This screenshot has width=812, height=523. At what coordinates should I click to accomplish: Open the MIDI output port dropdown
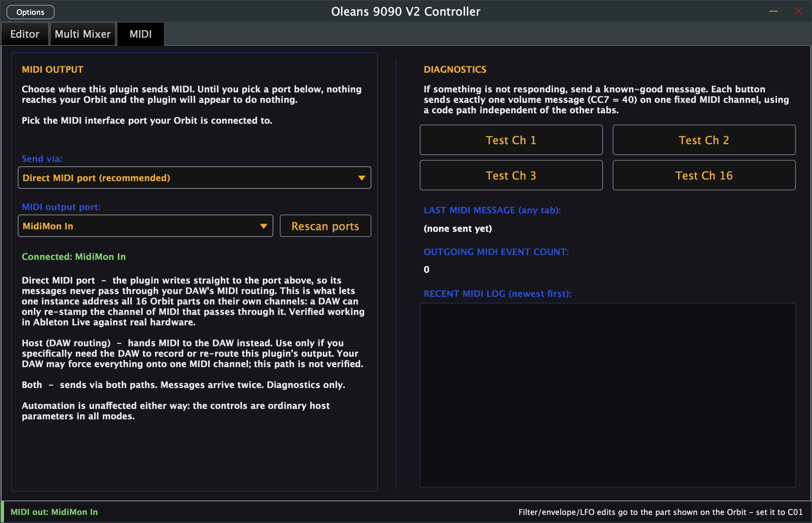tap(146, 226)
